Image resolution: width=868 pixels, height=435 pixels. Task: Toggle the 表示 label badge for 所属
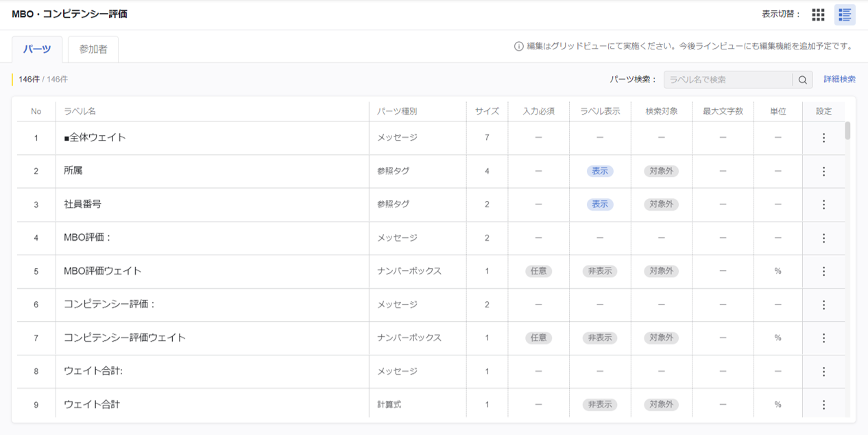click(599, 170)
